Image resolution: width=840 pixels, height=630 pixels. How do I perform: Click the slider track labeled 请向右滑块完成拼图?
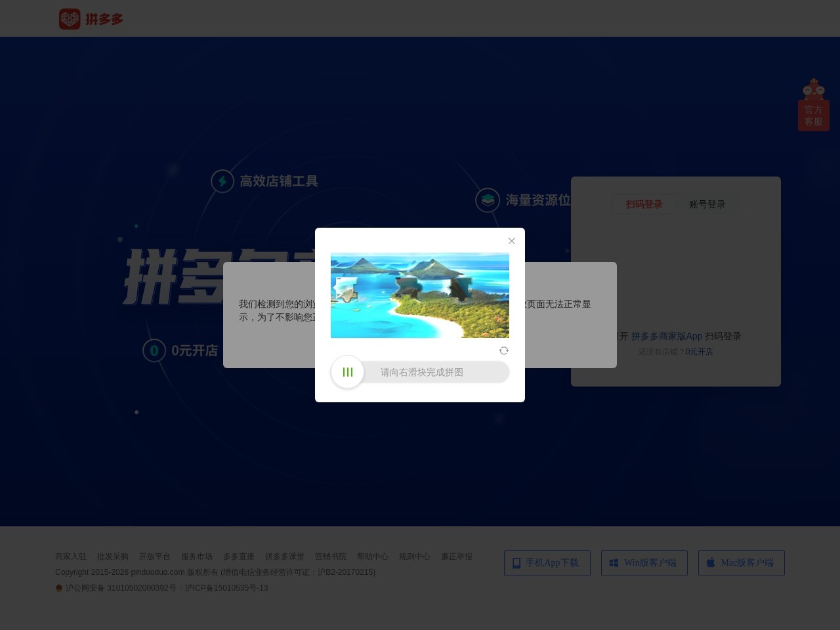(421, 372)
